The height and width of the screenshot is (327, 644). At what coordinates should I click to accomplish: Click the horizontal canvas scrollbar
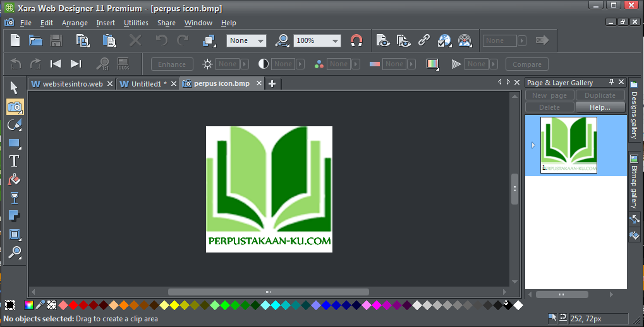click(x=269, y=292)
